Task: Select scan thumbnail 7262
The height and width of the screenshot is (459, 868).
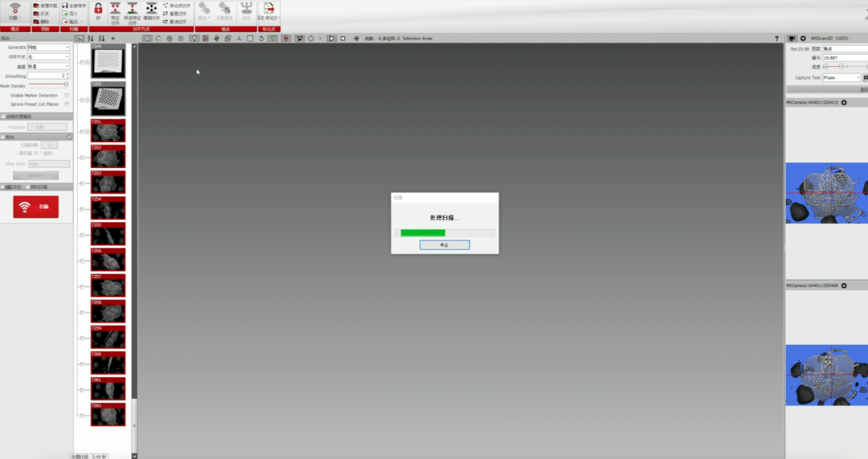Action: click(x=108, y=415)
